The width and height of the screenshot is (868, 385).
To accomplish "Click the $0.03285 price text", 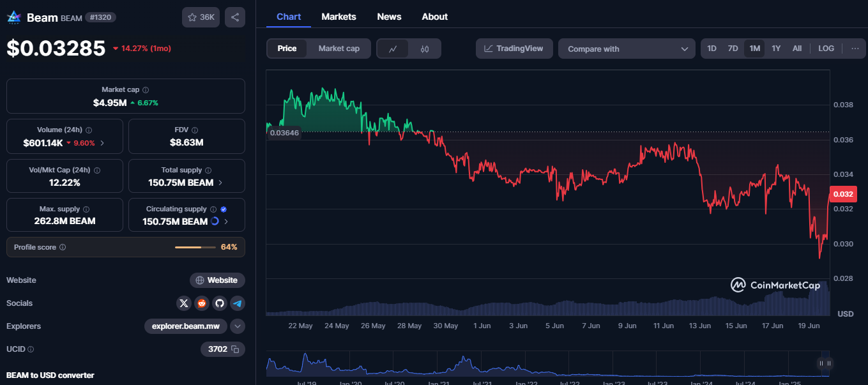I will click(56, 49).
